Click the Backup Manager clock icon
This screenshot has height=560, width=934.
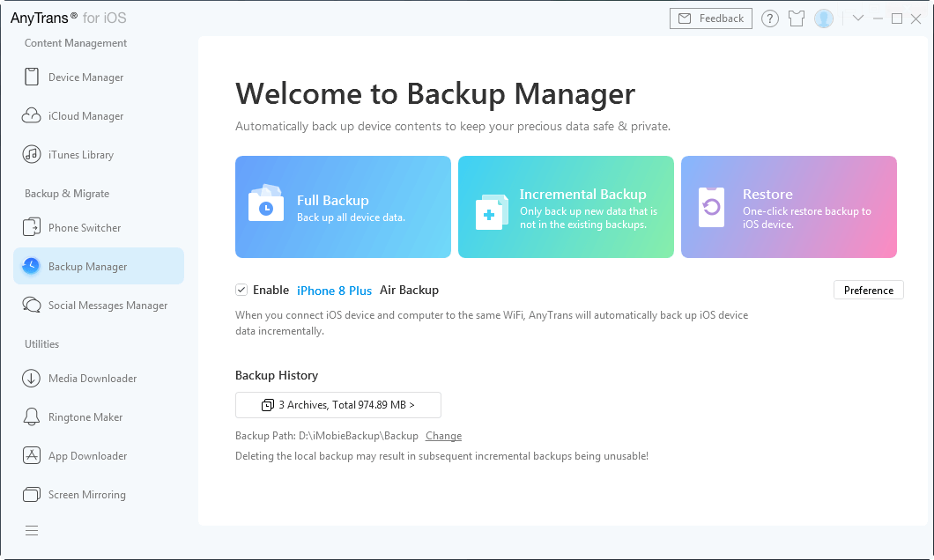(x=30, y=266)
